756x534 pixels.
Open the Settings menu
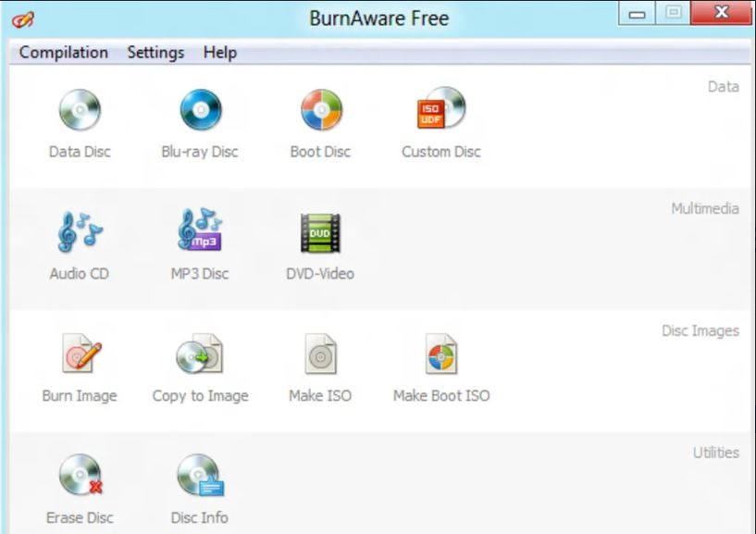[155, 52]
